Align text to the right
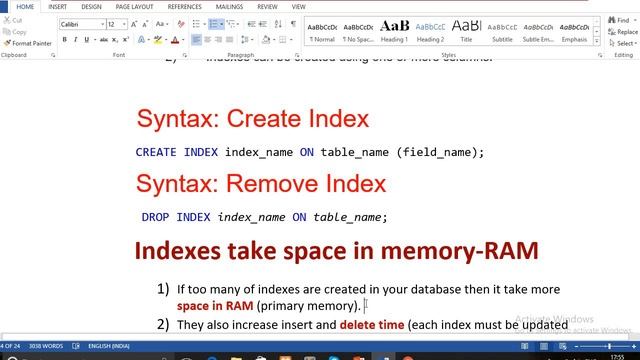The image size is (640, 360). (219, 40)
